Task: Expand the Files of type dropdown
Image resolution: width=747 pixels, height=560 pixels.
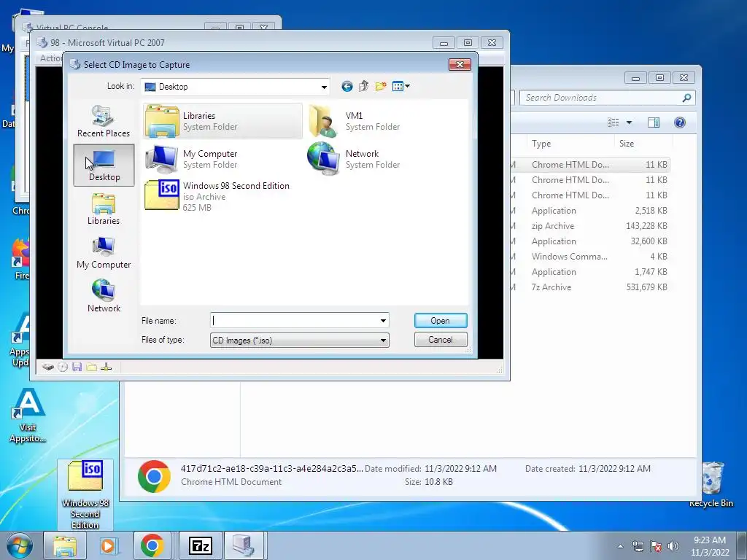Action: [x=383, y=340]
